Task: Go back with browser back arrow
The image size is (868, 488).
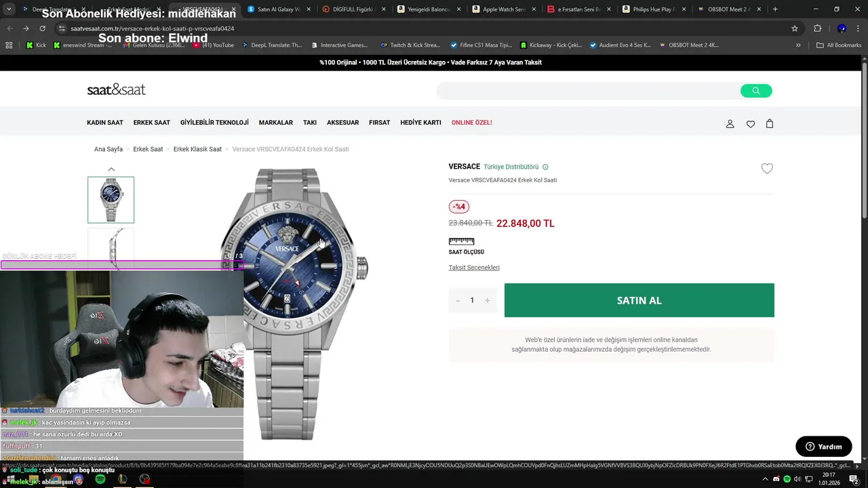Action: click(x=9, y=28)
